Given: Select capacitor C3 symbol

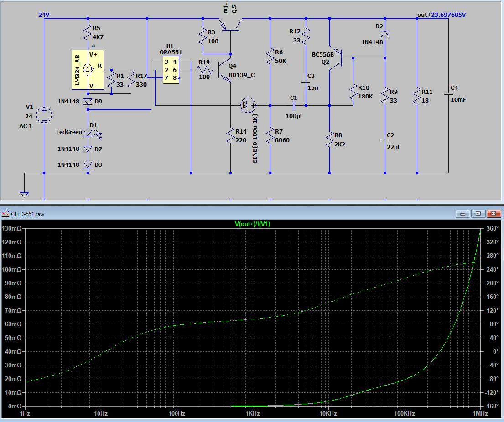Looking at the screenshot, I should pyautogui.click(x=306, y=82).
